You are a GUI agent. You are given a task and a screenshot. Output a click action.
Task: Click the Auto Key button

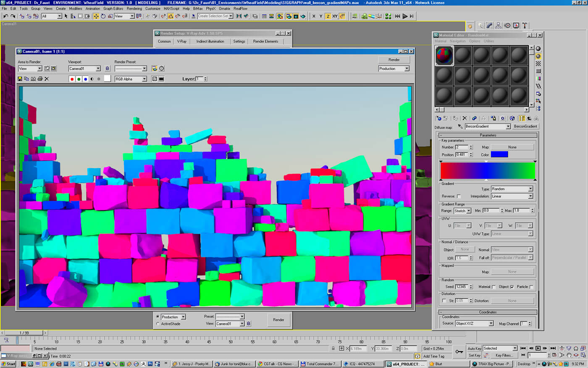coord(474,348)
